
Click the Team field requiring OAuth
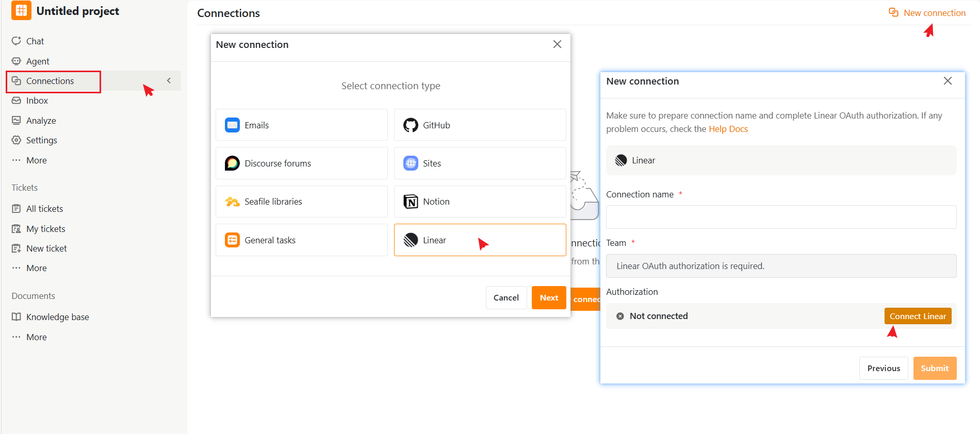coord(781,266)
